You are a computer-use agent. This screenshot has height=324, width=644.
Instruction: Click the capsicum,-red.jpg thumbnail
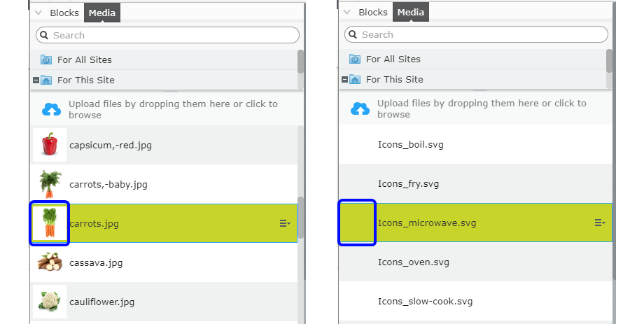pos(49,145)
